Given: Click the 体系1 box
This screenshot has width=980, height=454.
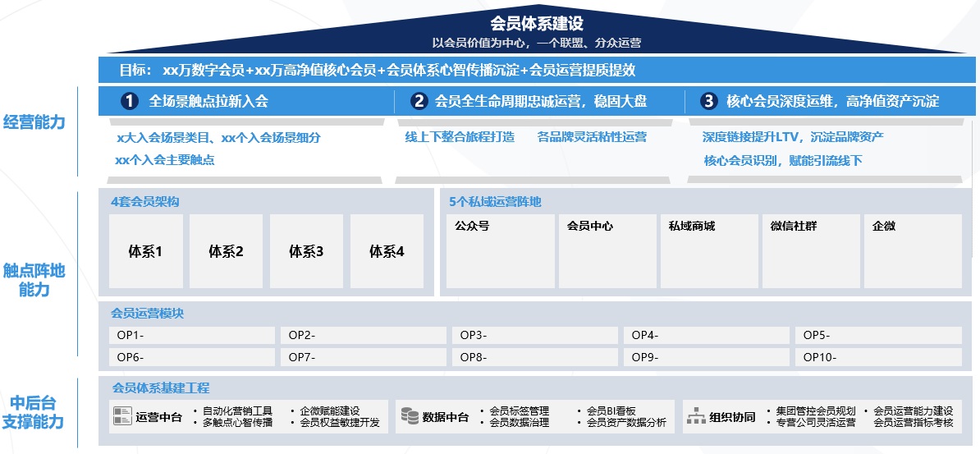Looking at the screenshot, I should (x=145, y=251).
